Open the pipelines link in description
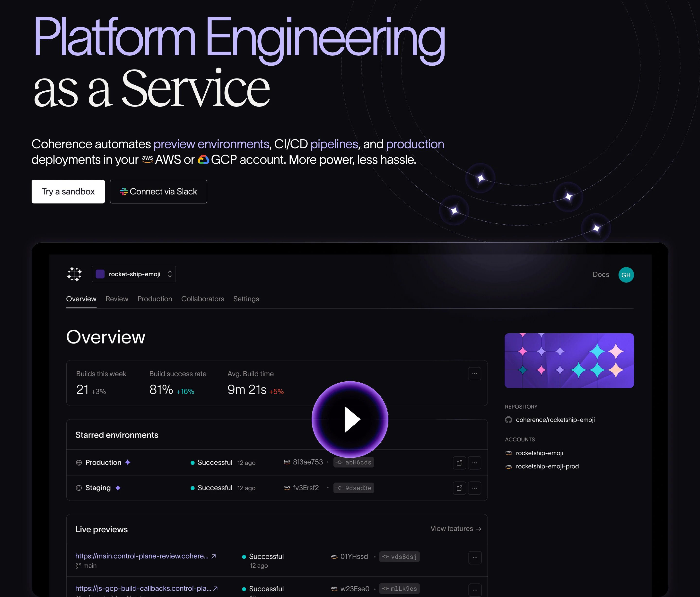The width and height of the screenshot is (700, 597). click(334, 144)
